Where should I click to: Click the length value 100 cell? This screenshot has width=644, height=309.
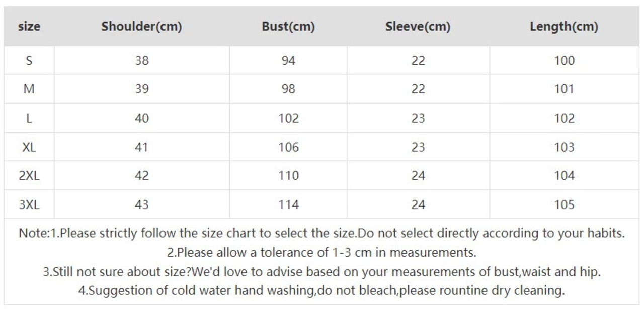(x=565, y=61)
